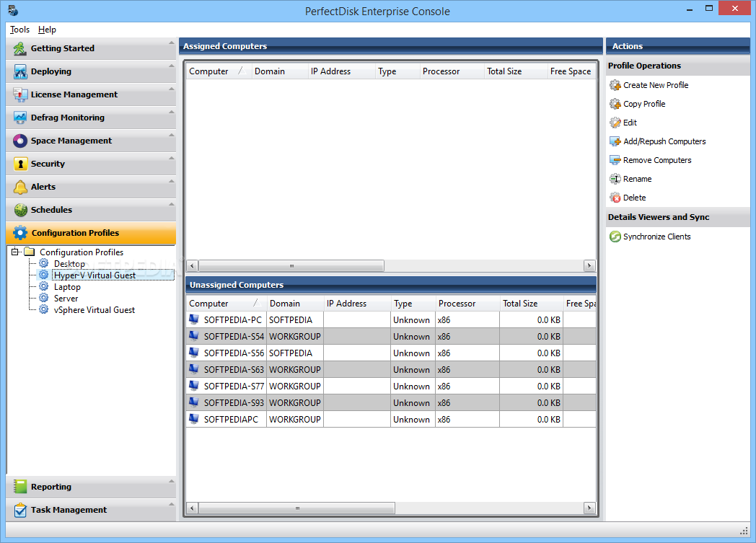Expand the Deploying section arrow

pos(171,66)
